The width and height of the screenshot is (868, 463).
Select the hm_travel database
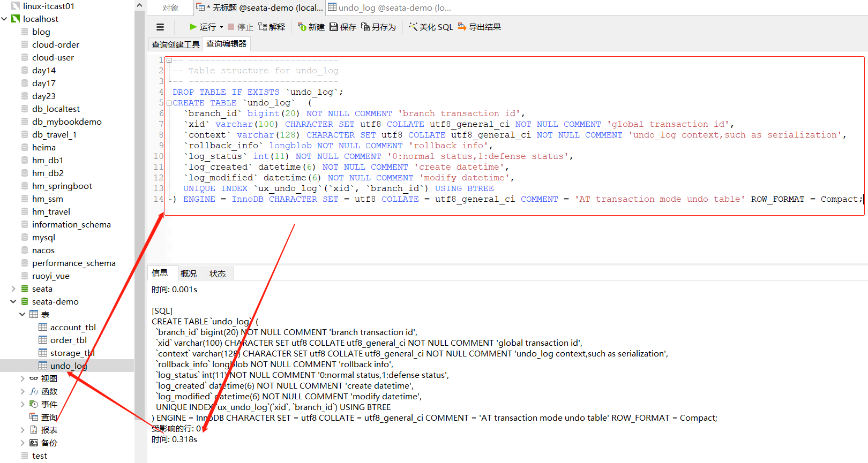point(51,211)
